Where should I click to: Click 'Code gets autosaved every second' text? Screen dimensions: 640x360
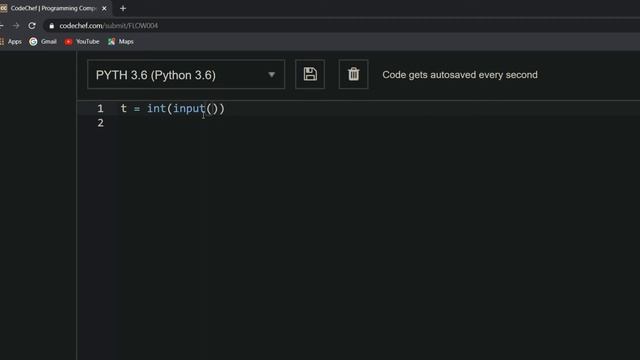point(460,75)
